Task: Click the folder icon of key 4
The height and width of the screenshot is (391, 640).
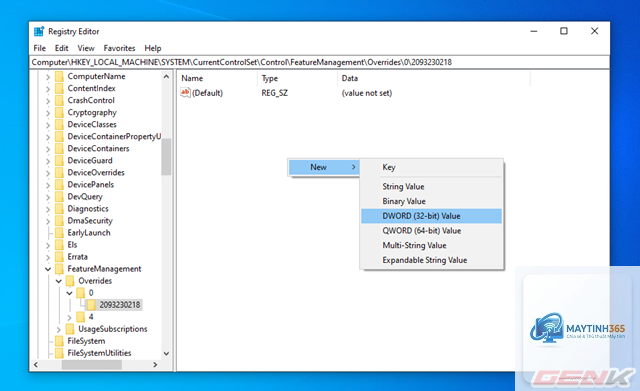Action: [80, 317]
